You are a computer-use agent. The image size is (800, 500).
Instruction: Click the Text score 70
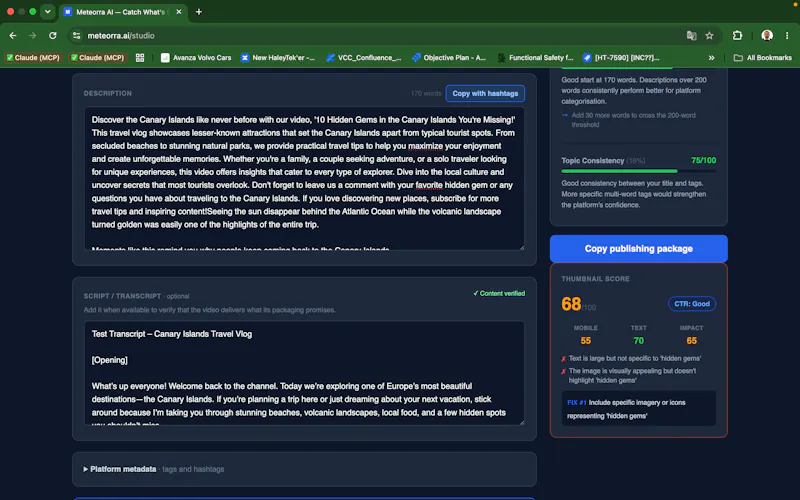(x=638, y=340)
